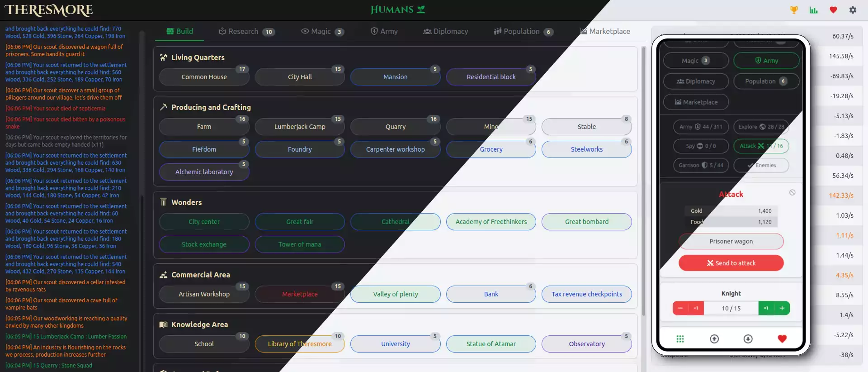
Task: Open the achievements trophy icon
Action: [x=794, y=10]
